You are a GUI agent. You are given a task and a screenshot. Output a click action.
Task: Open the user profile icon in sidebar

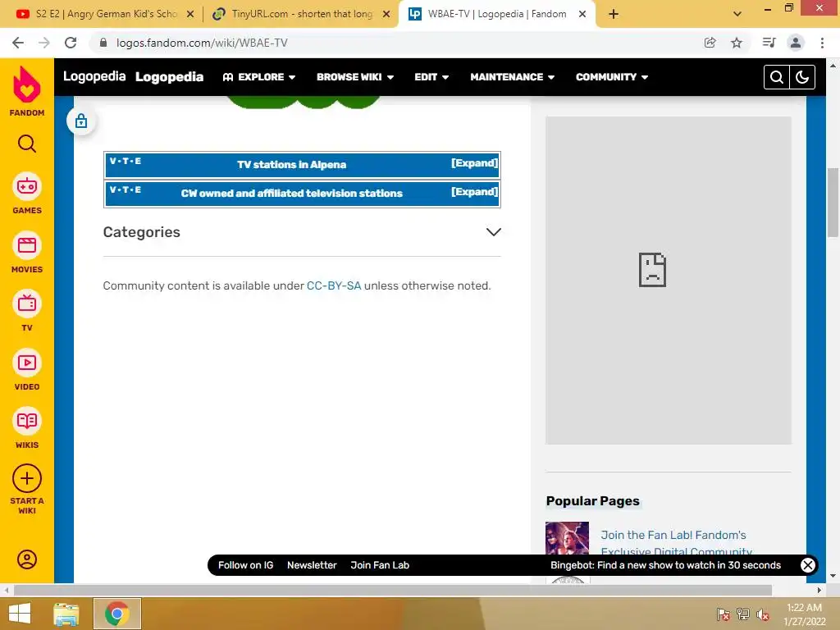click(27, 559)
